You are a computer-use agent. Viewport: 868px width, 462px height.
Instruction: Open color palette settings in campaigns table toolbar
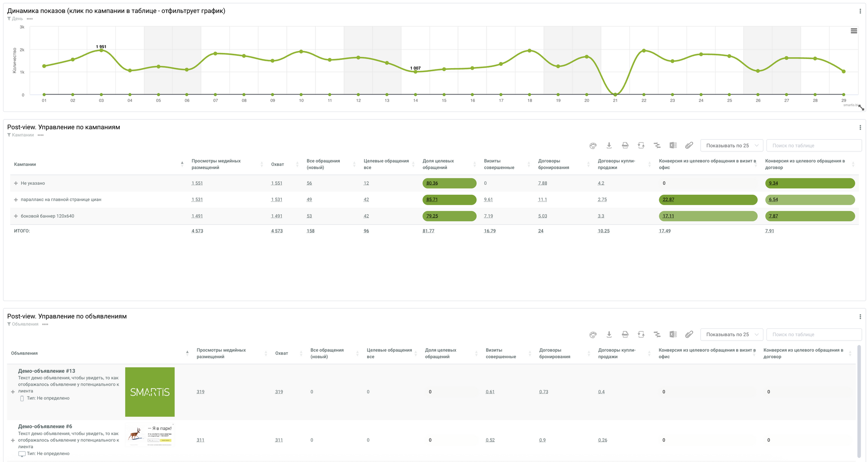(593, 146)
